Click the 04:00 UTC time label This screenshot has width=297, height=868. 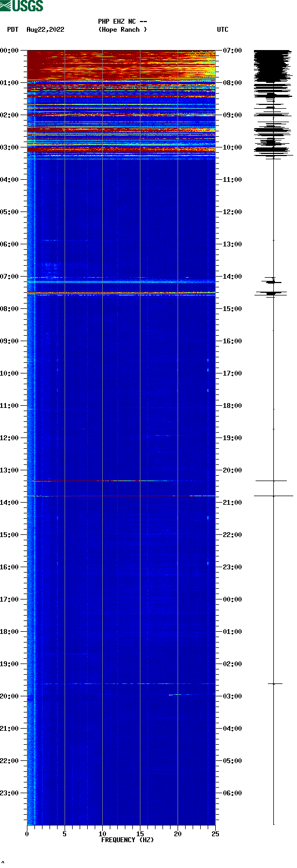point(232,729)
